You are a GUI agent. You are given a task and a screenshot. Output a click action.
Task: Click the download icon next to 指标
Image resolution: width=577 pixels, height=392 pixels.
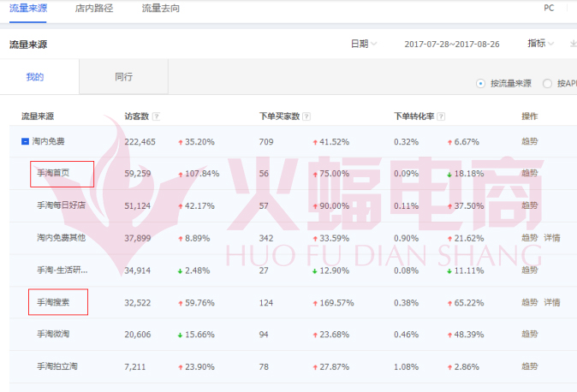574,44
